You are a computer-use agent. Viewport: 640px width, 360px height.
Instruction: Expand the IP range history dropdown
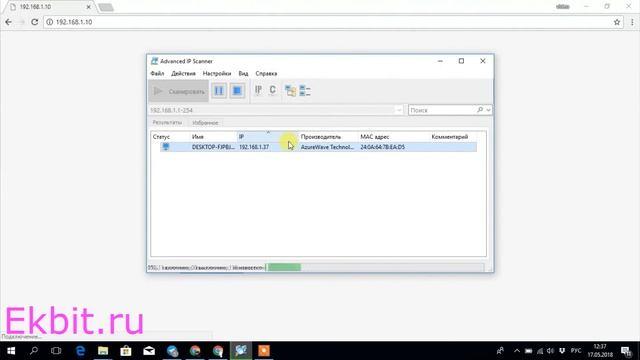(399, 110)
